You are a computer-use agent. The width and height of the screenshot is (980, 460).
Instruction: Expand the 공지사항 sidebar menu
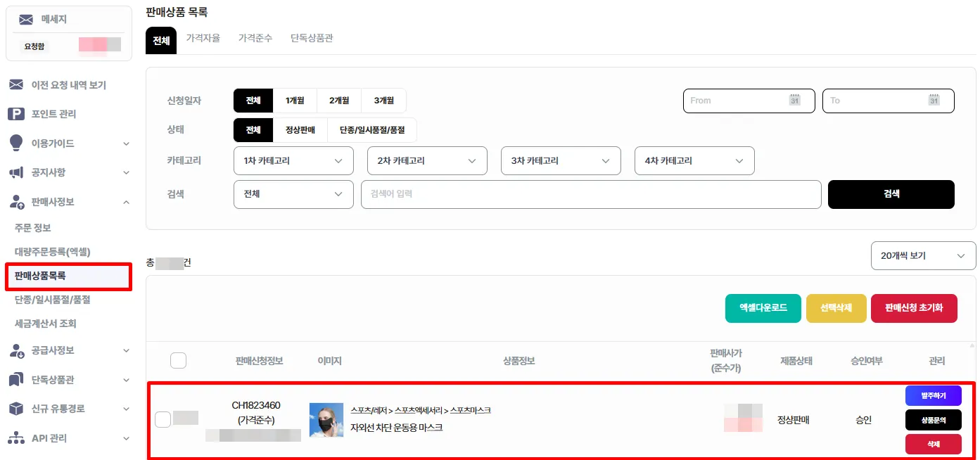tap(126, 172)
